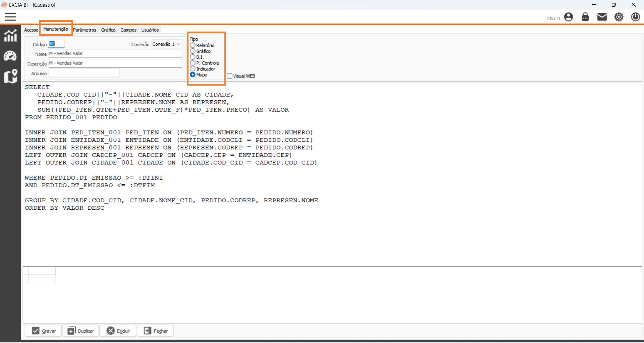Open the dashboard gauge sidebar icon
644x343 pixels.
click(x=10, y=56)
